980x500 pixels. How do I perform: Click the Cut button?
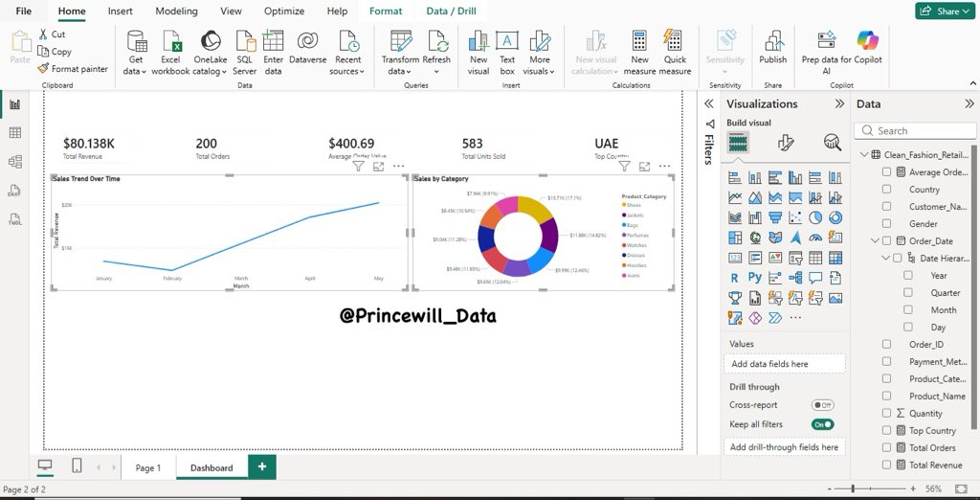[x=52, y=34]
